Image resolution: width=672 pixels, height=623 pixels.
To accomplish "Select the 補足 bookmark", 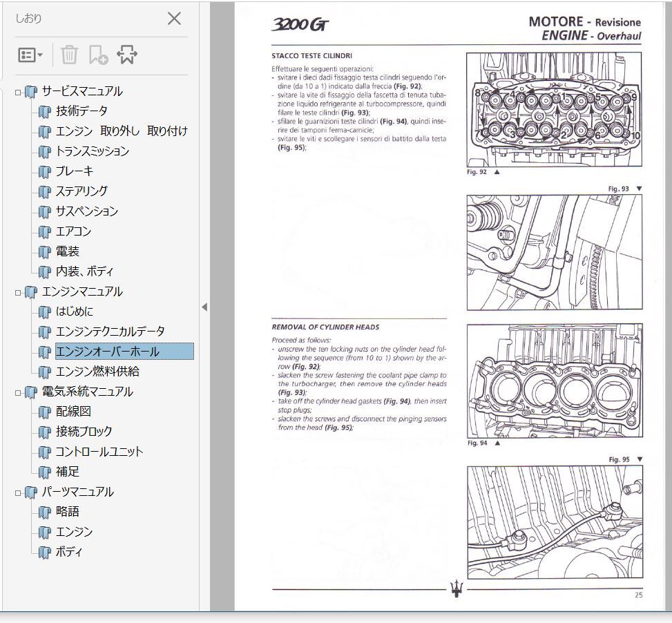I will (x=68, y=472).
